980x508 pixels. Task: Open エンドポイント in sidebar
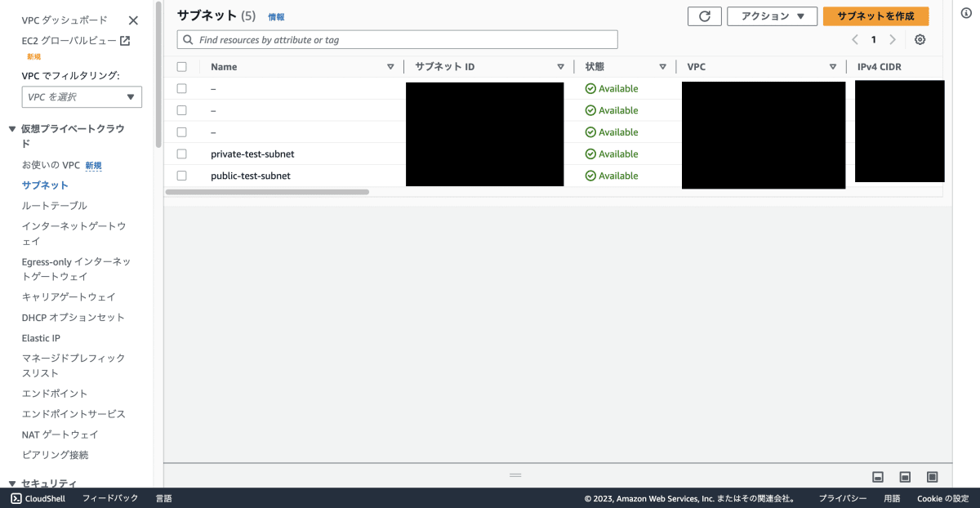click(55, 394)
